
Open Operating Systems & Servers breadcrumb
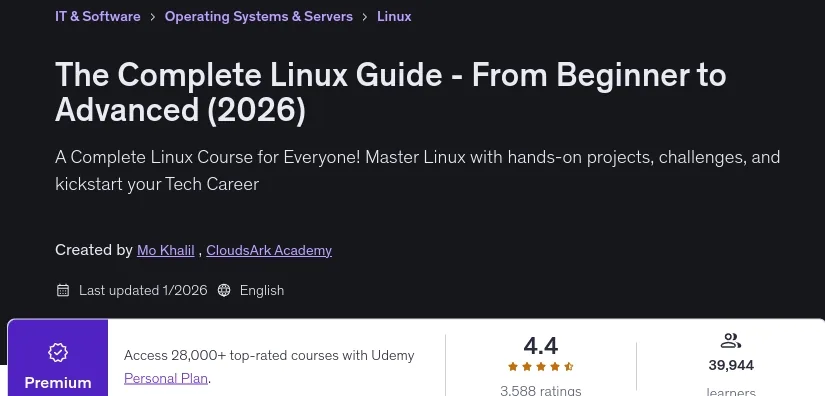point(259,16)
